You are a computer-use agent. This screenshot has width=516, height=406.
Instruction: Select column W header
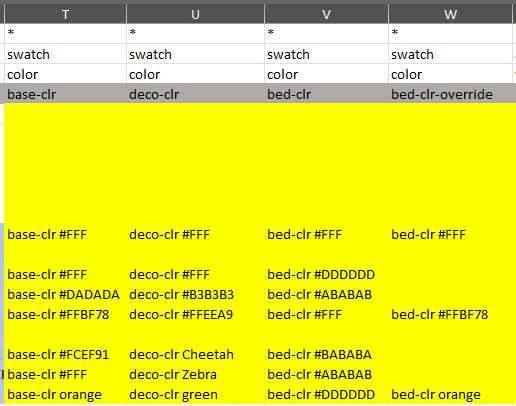[x=450, y=14]
